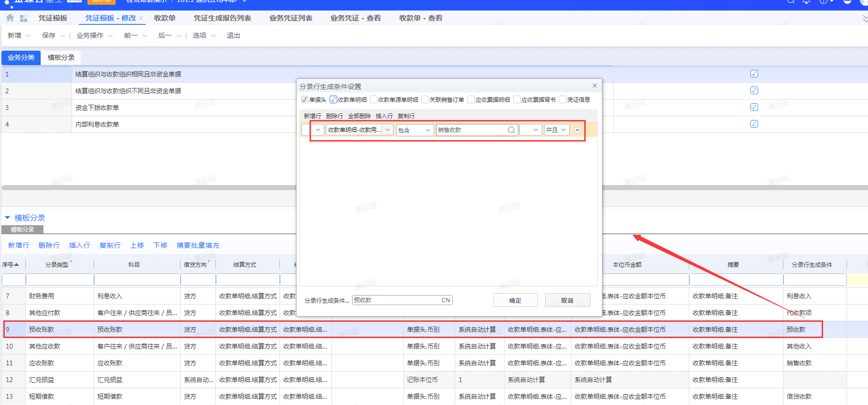Click the CN language button in dialog
868x405 pixels.
pyautogui.click(x=446, y=300)
